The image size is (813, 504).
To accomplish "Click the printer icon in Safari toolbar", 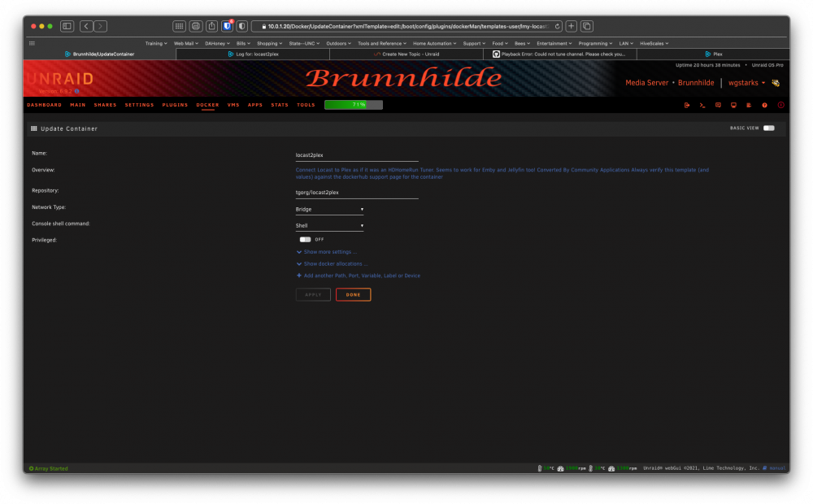I will click(x=195, y=26).
